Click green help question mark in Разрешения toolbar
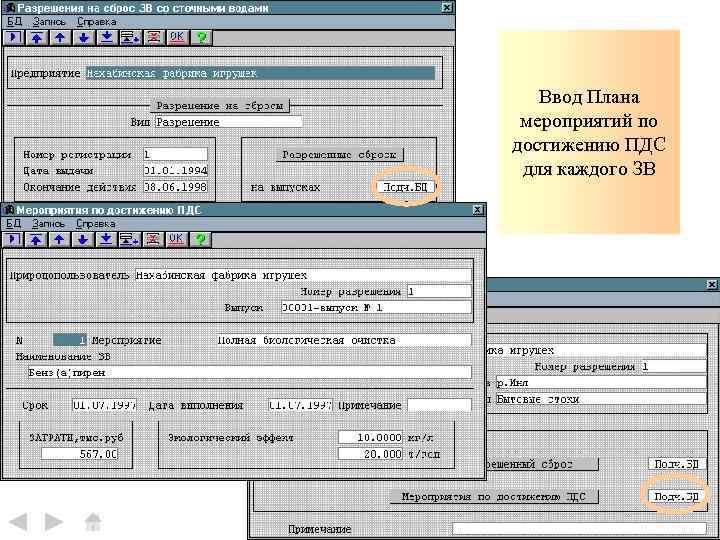 coord(201,37)
